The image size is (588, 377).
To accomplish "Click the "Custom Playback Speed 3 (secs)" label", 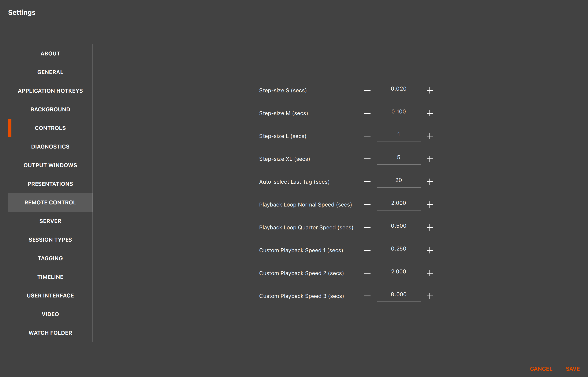I will coord(301,296).
